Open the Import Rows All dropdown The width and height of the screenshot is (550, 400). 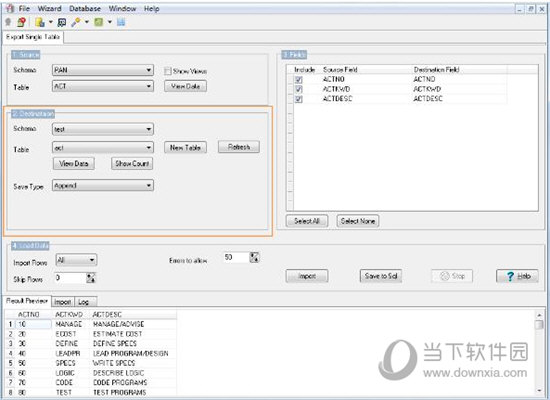tap(76, 260)
